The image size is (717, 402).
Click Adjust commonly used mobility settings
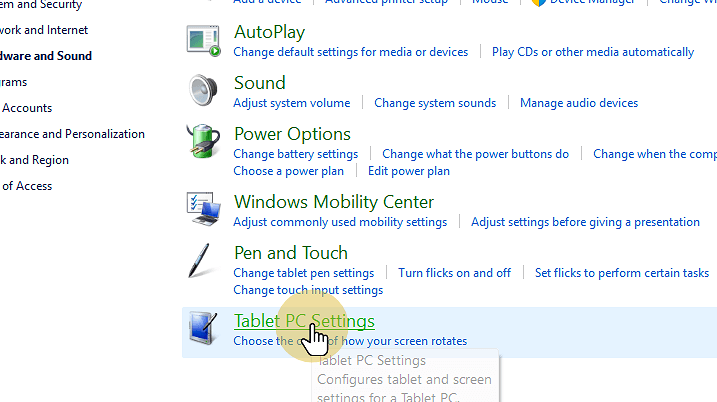pyautogui.click(x=340, y=222)
